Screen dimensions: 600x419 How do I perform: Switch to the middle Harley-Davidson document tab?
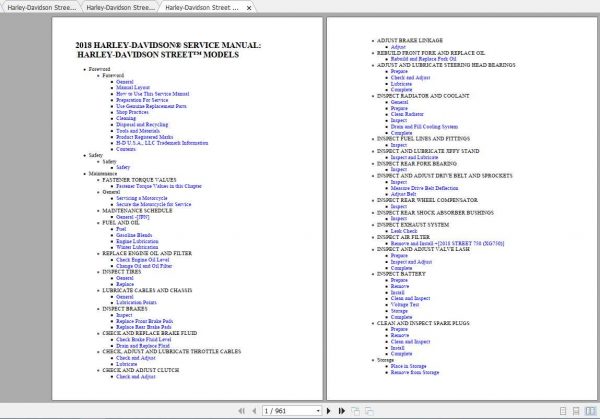tap(121, 8)
